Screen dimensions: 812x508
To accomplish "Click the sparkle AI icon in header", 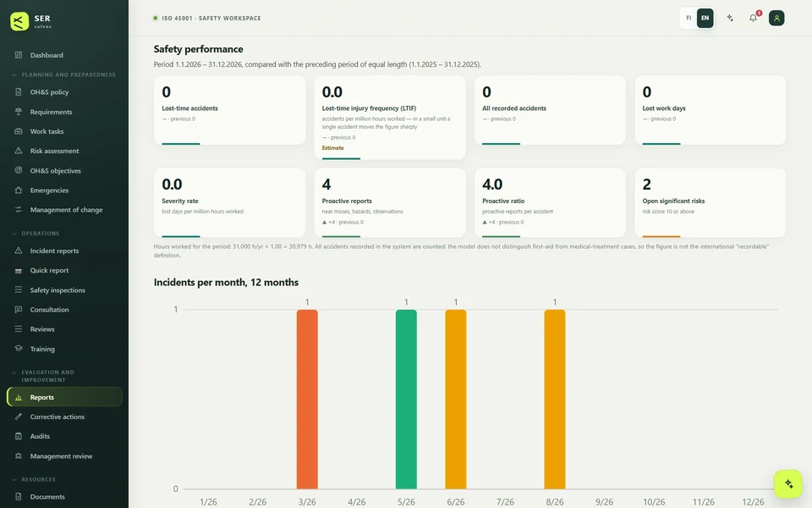I will pyautogui.click(x=730, y=18).
